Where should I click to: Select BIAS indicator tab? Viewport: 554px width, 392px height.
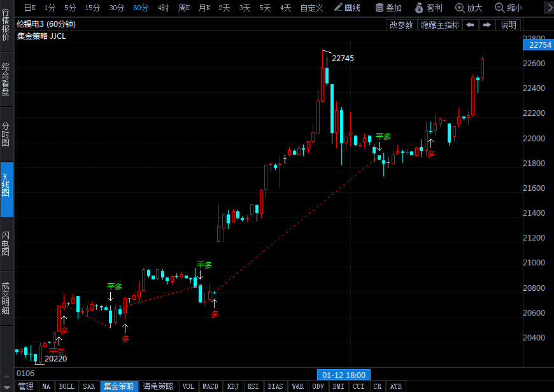pyautogui.click(x=275, y=386)
